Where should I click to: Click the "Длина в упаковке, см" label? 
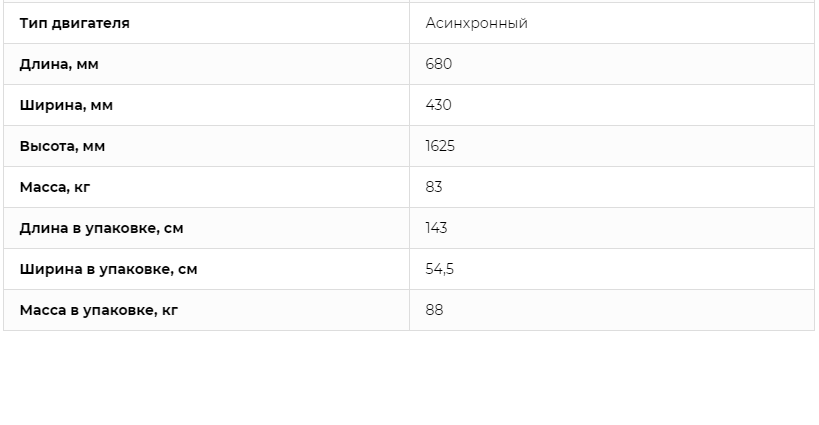pos(101,228)
